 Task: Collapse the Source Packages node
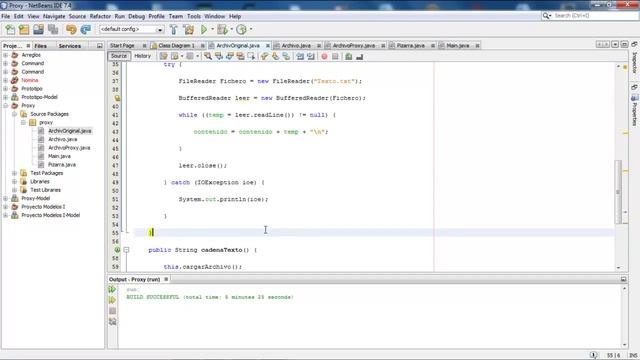[15, 114]
